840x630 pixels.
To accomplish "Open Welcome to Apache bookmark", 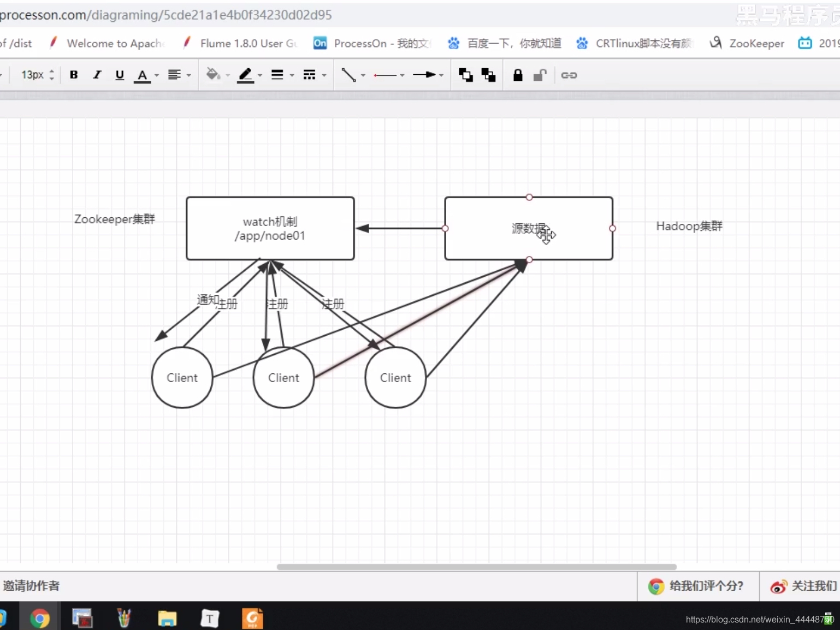I will [x=107, y=43].
